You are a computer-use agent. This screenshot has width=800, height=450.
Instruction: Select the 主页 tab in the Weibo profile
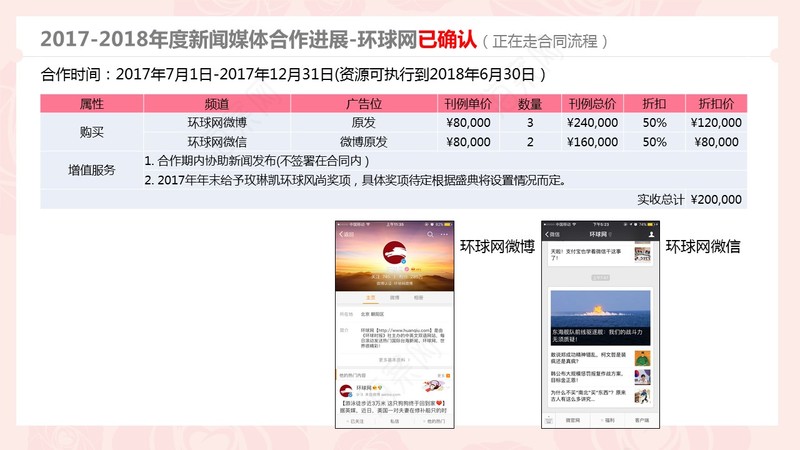[370, 297]
